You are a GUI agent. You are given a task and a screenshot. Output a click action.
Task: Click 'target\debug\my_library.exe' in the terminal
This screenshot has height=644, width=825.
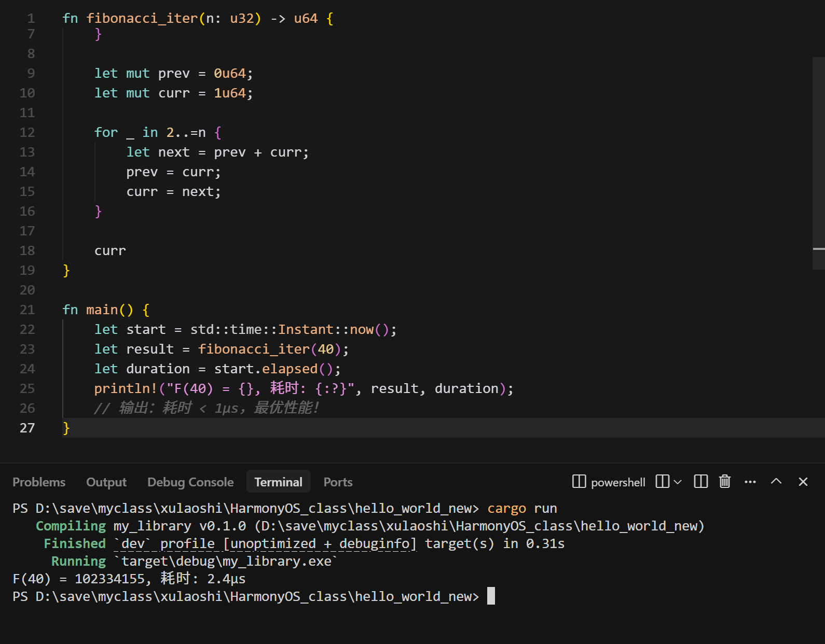click(226, 562)
